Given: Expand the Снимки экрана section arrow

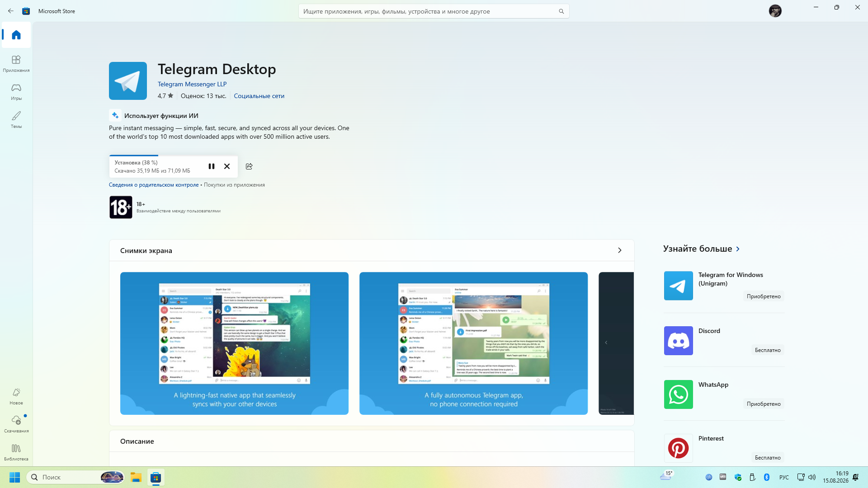Looking at the screenshot, I should (x=620, y=250).
